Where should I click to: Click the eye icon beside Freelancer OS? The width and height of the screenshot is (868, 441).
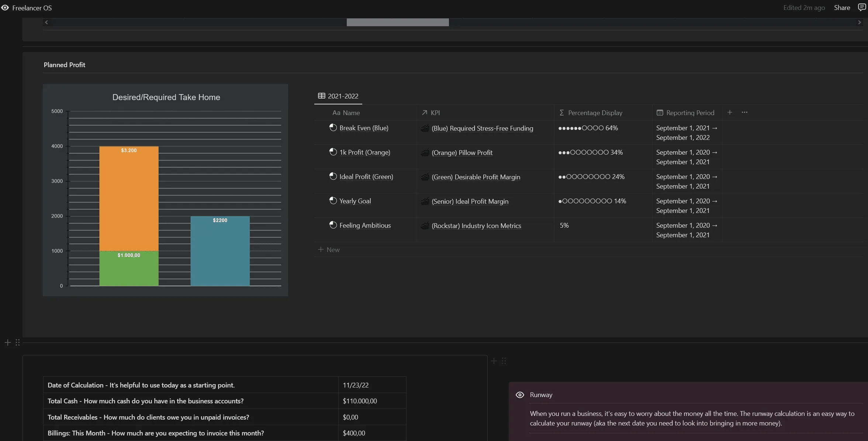(x=5, y=8)
